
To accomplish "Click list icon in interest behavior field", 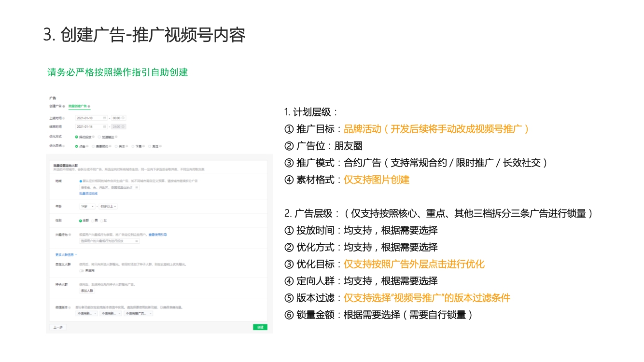I will (137, 241).
